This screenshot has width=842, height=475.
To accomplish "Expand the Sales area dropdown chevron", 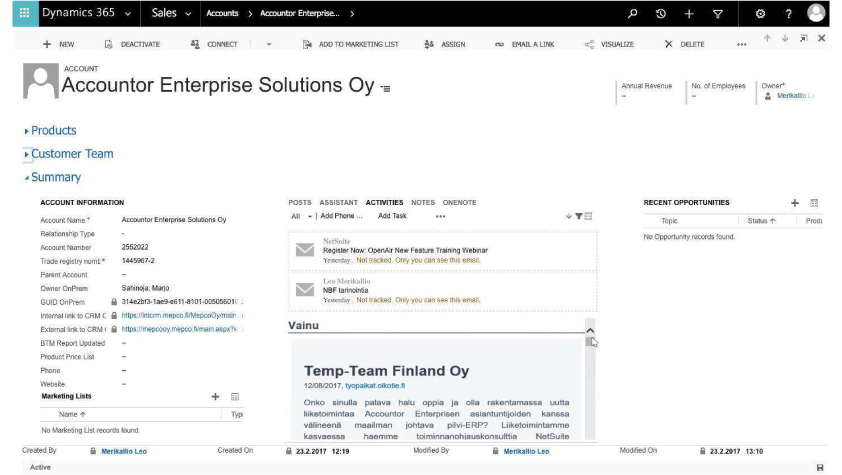I will tap(188, 14).
